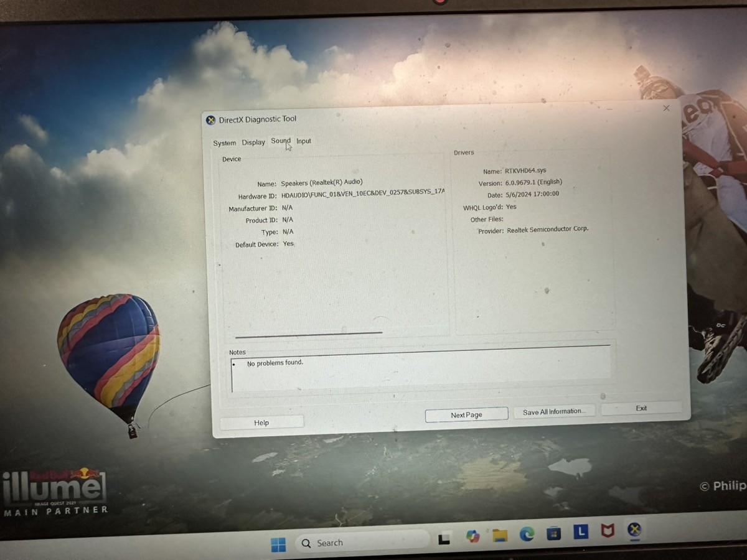This screenshot has width=747, height=560.
Task: Open File Explorer from the taskbar
Action: pyautogui.click(x=500, y=535)
